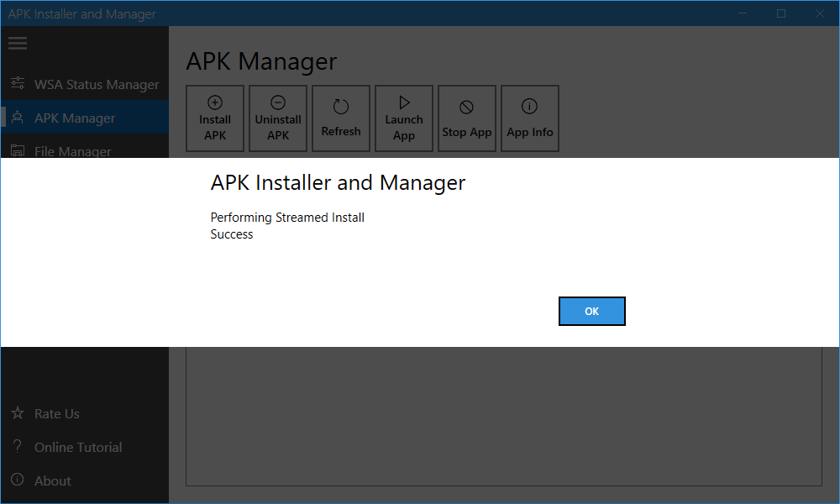Click the Install APK plus icon
The width and height of the screenshot is (840, 504).
coord(215,102)
